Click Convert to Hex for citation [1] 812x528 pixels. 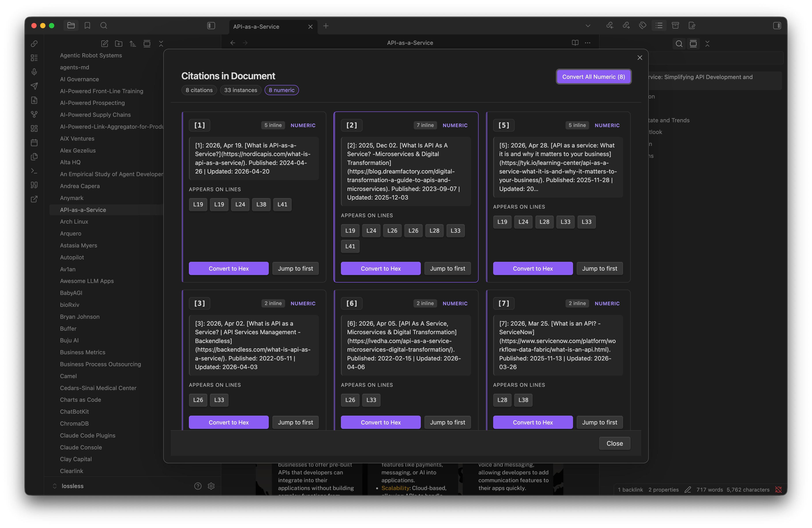[x=229, y=268]
